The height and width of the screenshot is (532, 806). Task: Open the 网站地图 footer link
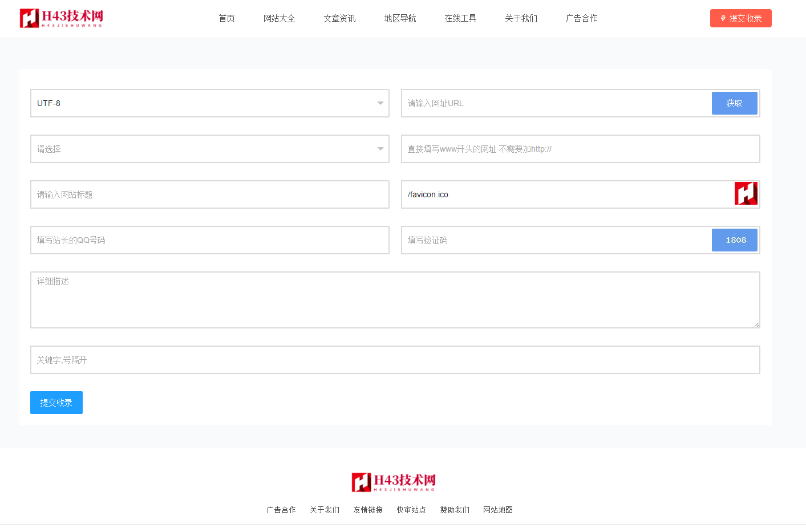pos(497,510)
